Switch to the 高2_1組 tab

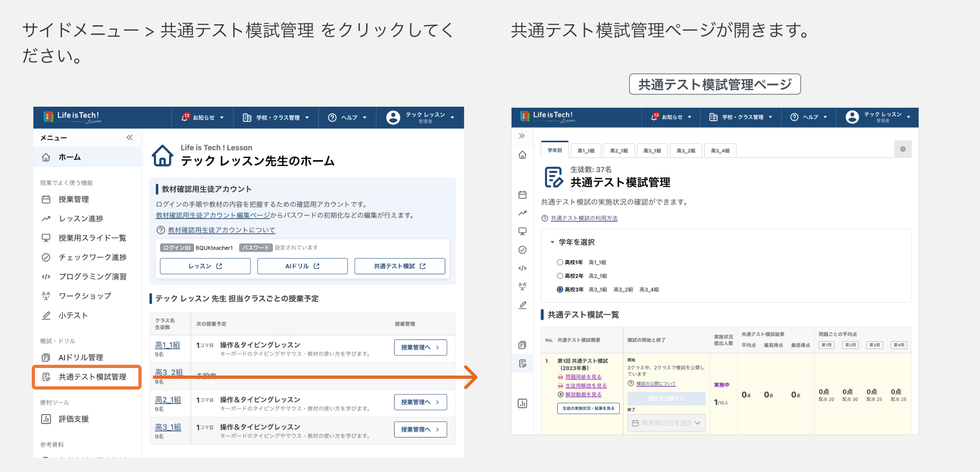[619, 151]
